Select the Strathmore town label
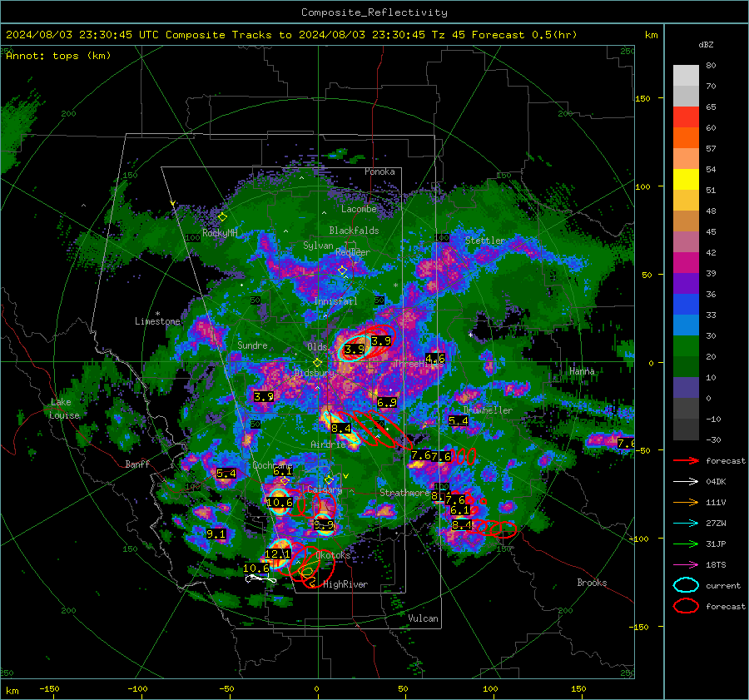 click(404, 493)
